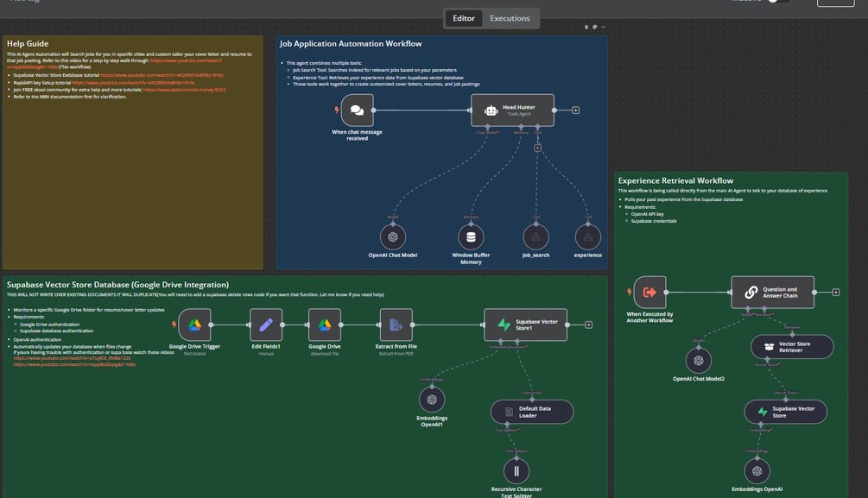The image size is (868, 498).
Task: Open the YouTube link ending in t=22s
Action: 72,358
